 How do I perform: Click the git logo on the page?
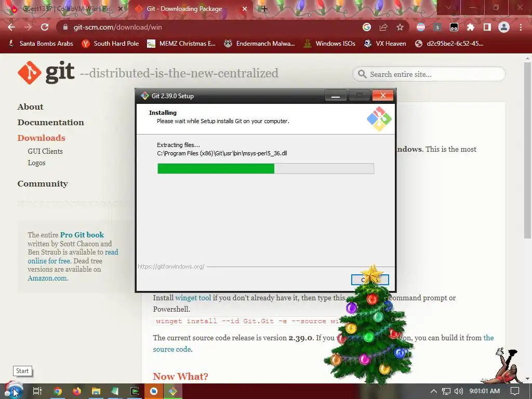tap(46, 73)
